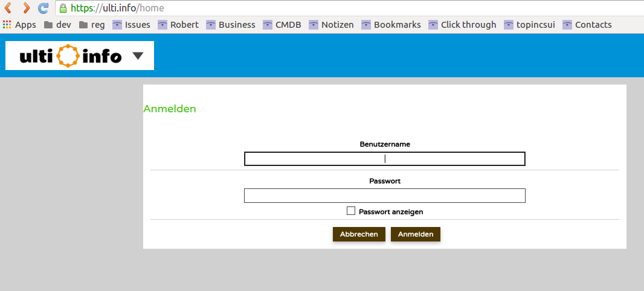
Task: Click into the Passwort field
Action: pyautogui.click(x=384, y=196)
